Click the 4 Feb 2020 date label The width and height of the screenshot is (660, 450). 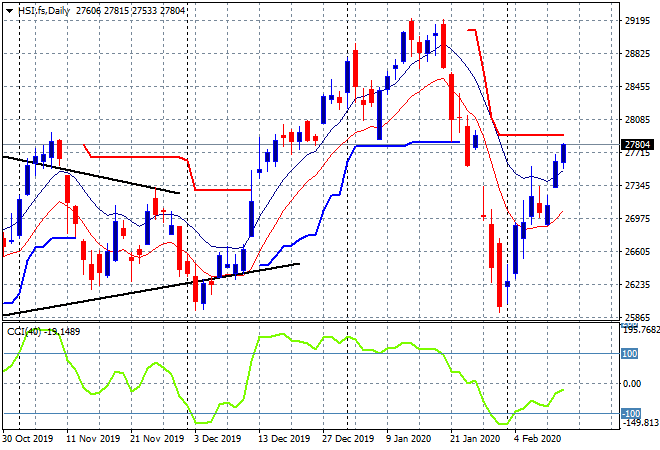tap(538, 439)
